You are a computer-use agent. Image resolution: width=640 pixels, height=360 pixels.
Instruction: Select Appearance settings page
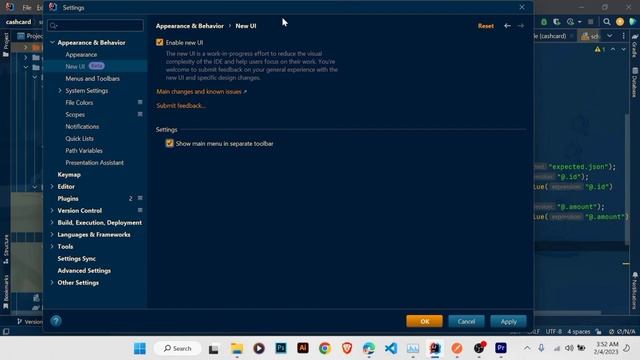[x=81, y=54]
